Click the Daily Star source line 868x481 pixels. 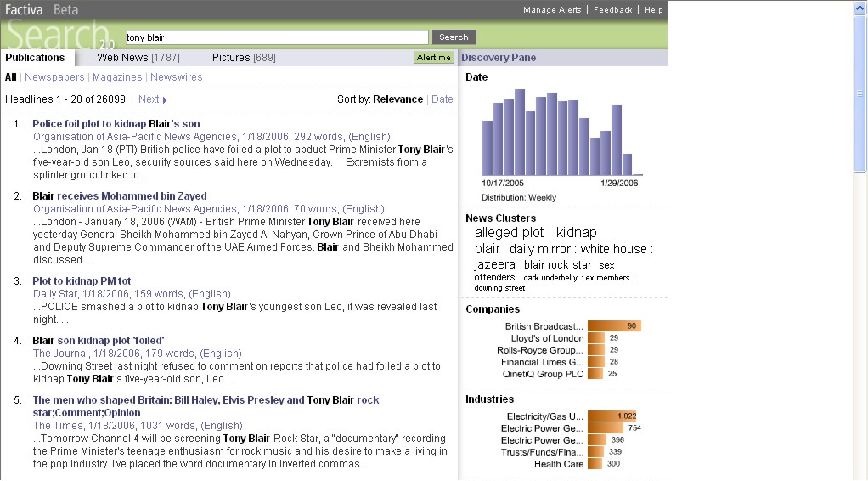point(132,294)
